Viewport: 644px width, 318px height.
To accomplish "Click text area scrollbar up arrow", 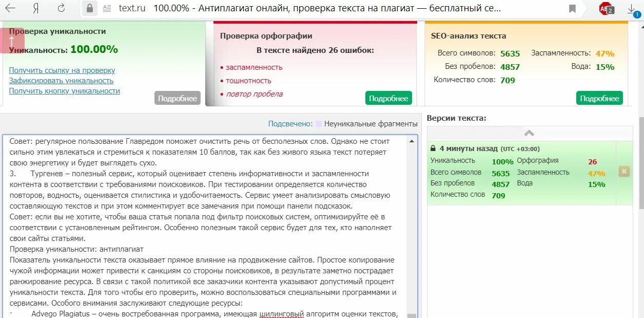I will click(x=412, y=140).
